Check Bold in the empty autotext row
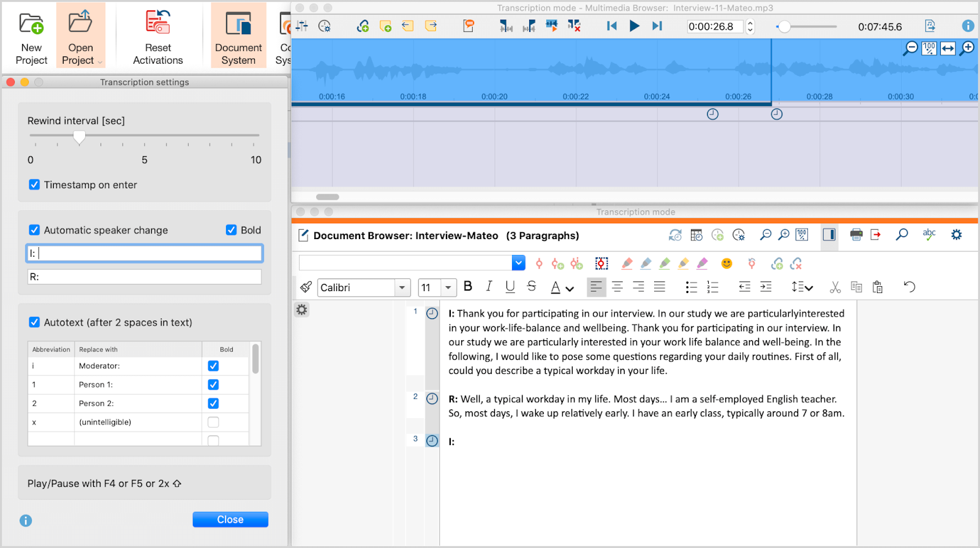The height and width of the screenshot is (548, 980). 213,440
